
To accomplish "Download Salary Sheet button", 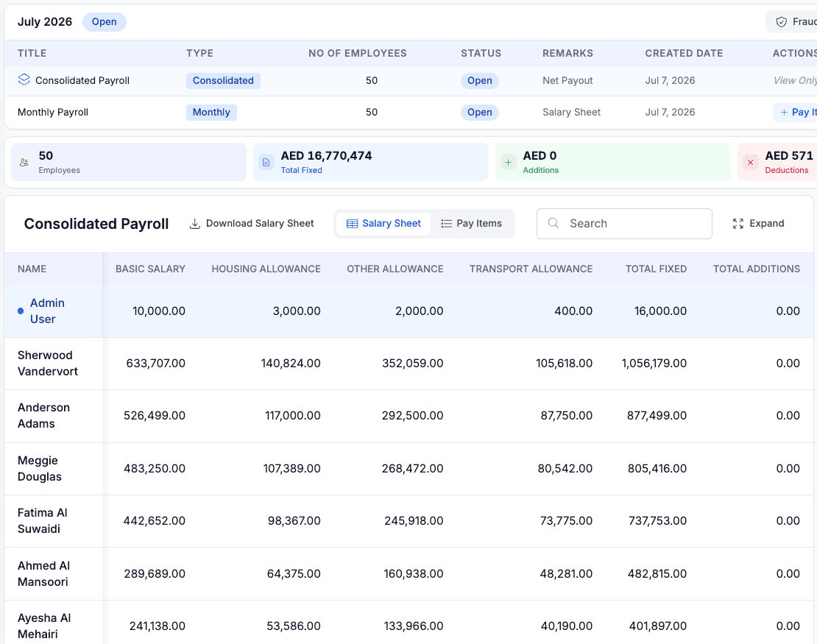I will pos(252,224).
